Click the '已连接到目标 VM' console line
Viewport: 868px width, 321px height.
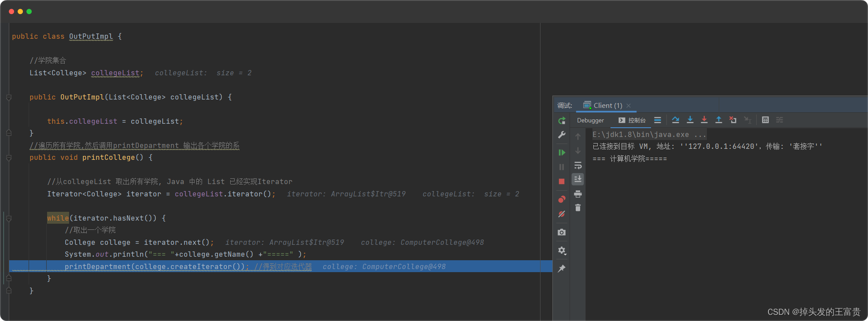pos(707,146)
